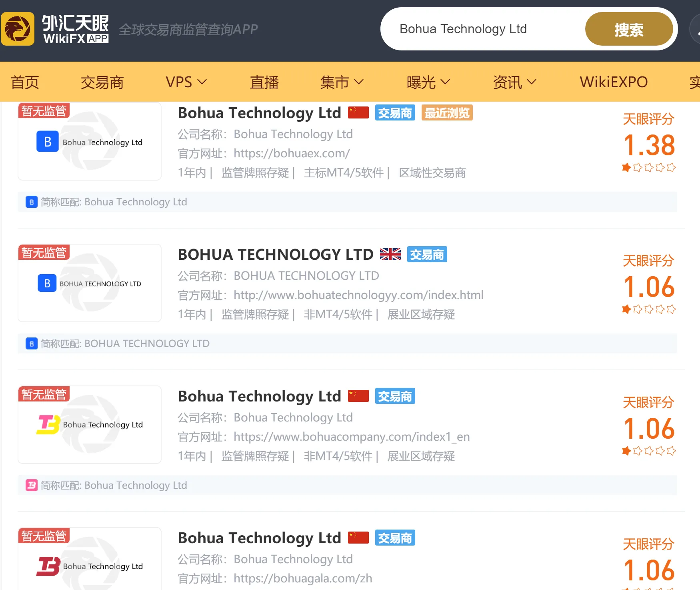Expand the 集市 dropdown menu
This screenshot has height=590, width=700.
point(342,82)
